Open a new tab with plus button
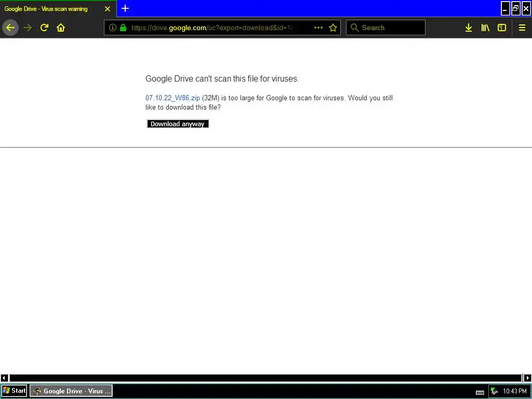 point(125,8)
